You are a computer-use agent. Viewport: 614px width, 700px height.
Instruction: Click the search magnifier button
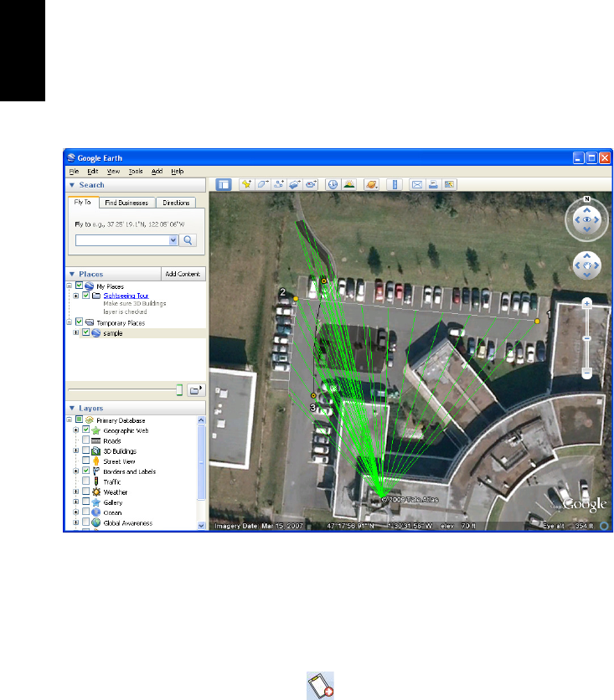point(188,240)
